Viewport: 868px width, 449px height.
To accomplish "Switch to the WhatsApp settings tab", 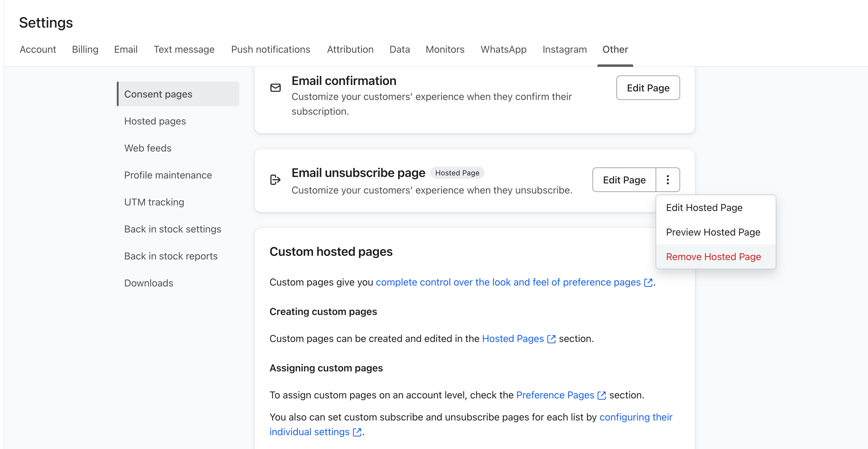I will (503, 50).
